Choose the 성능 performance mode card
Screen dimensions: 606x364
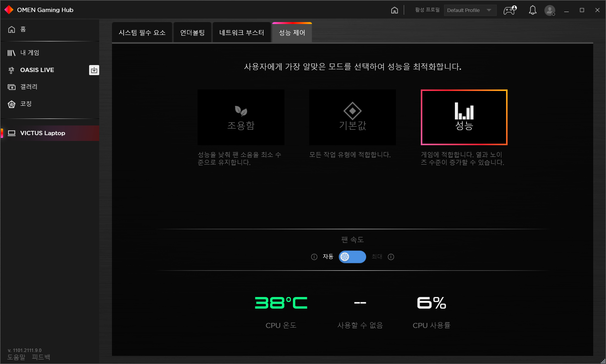(x=464, y=117)
